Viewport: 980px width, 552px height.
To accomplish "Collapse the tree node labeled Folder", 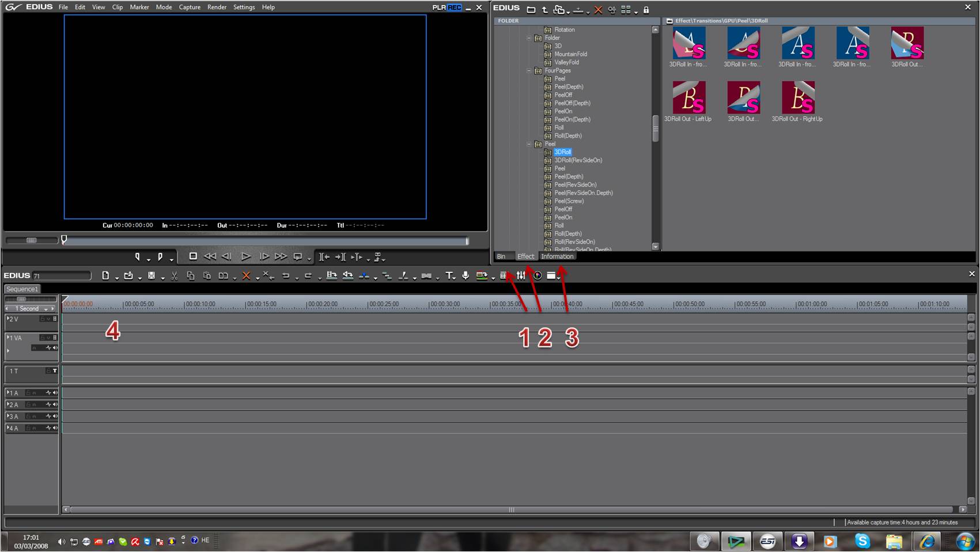I will 529,38.
